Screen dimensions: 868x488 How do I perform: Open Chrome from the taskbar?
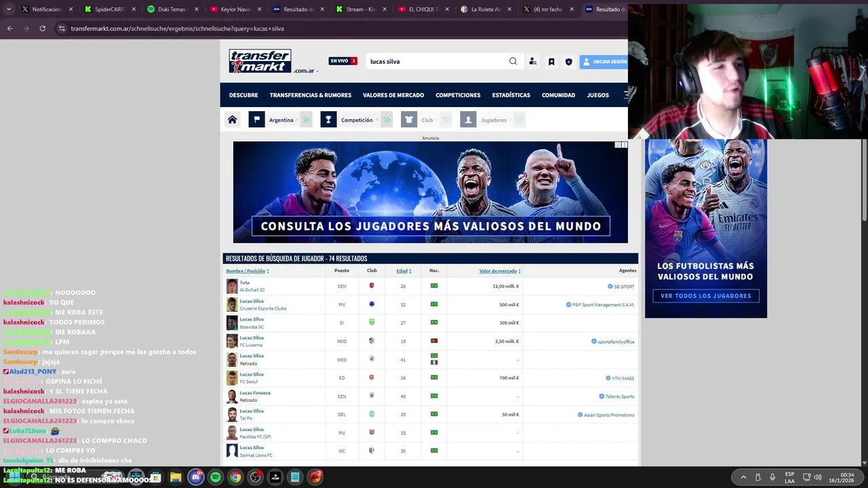(x=235, y=477)
